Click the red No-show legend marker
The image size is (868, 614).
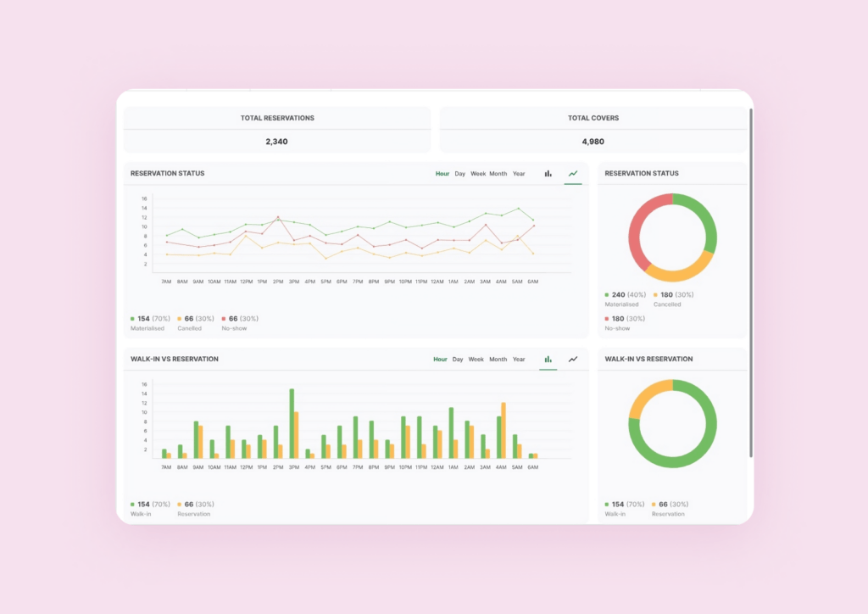click(x=223, y=318)
